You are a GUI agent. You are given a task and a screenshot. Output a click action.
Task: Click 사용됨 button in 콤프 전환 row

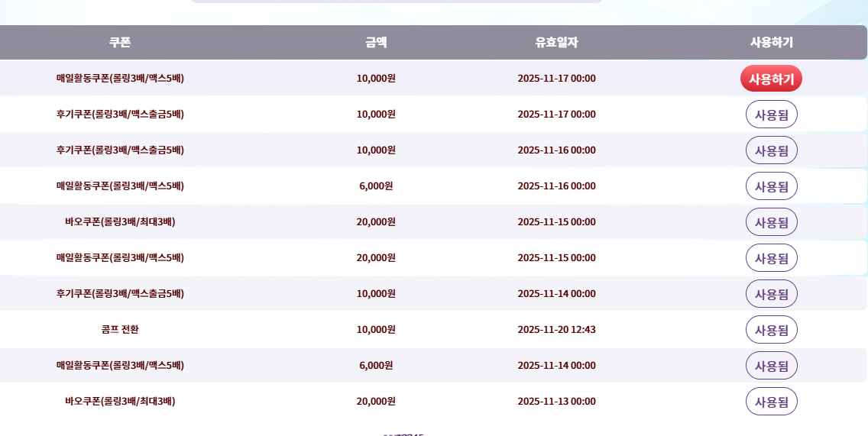771,330
